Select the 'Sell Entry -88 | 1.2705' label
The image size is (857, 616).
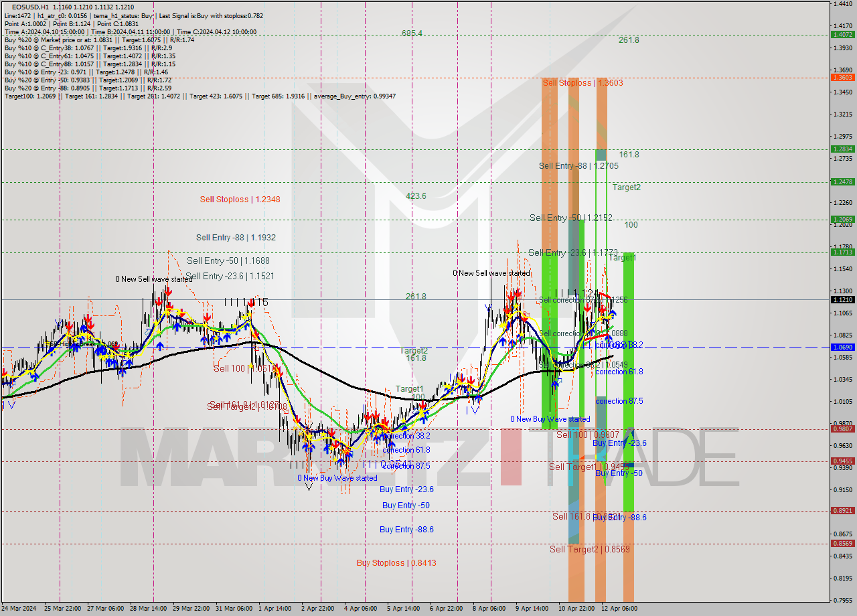[578, 166]
